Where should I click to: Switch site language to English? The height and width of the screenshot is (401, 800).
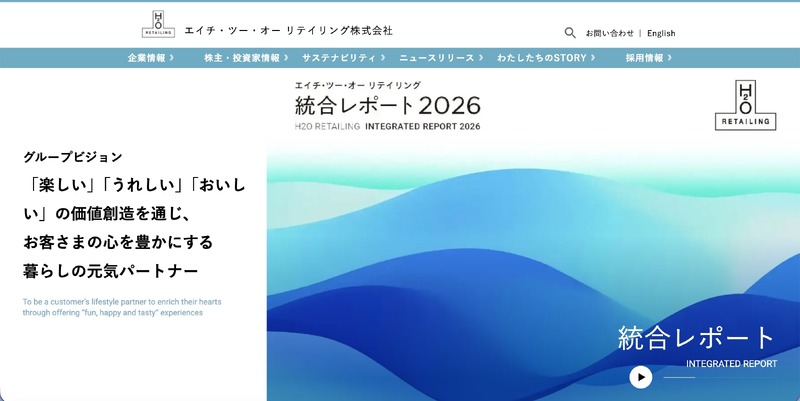tap(661, 33)
